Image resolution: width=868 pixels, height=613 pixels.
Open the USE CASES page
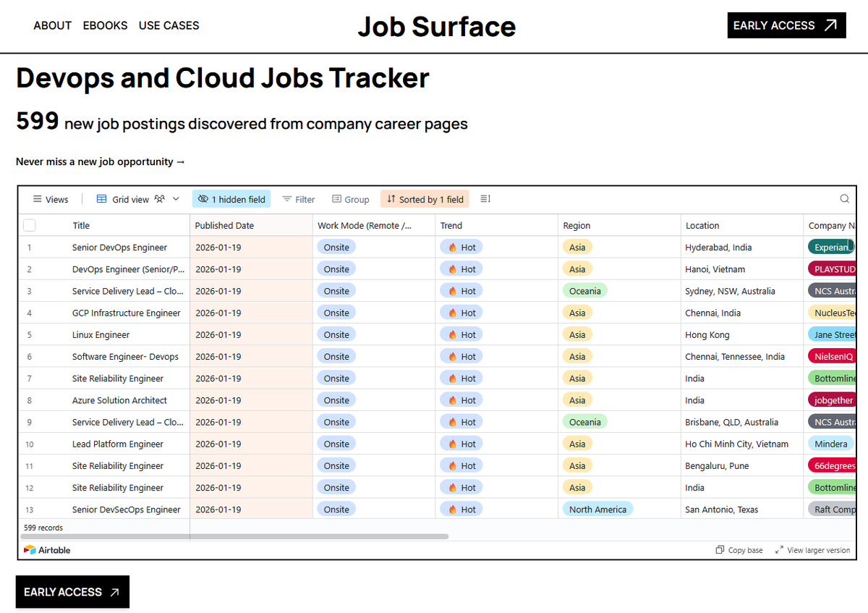coord(169,25)
